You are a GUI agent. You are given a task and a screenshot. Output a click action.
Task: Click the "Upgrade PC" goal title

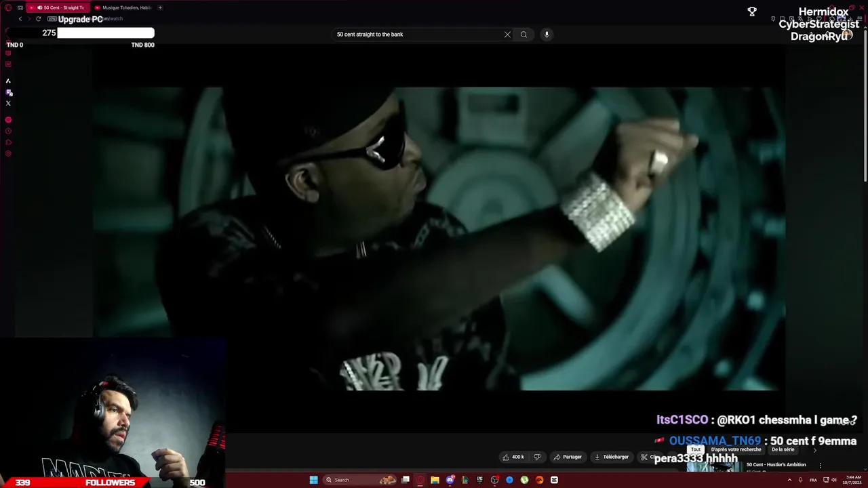point(81,20)
